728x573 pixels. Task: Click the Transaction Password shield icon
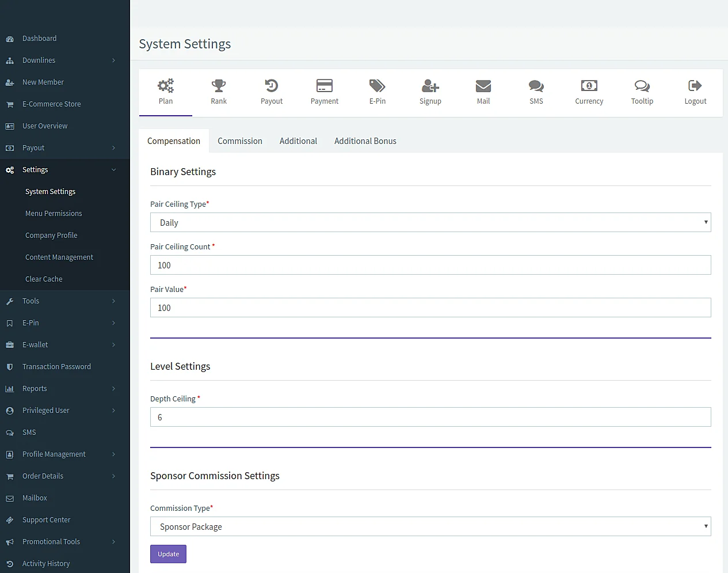pos(10,367)
